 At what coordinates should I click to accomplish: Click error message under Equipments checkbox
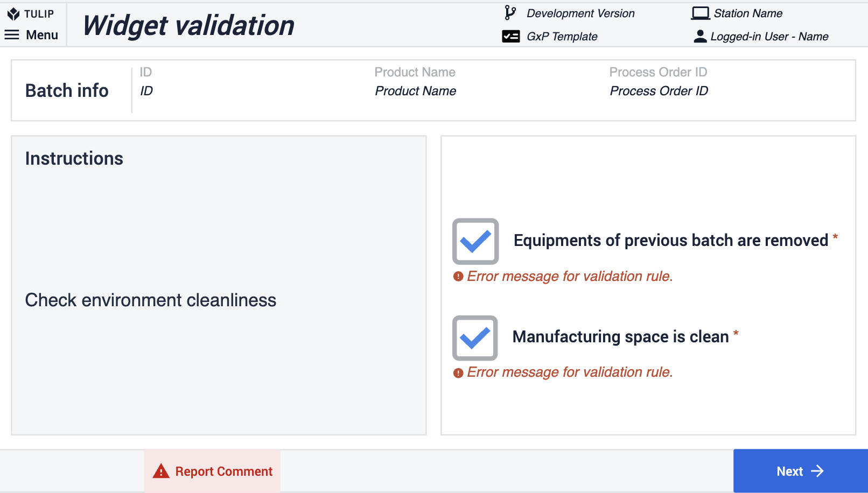click(x=570, y=276)
